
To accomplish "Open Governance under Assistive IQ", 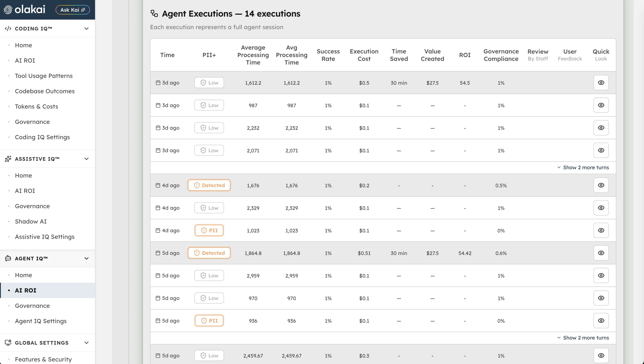I will click(x=32, y=206).
